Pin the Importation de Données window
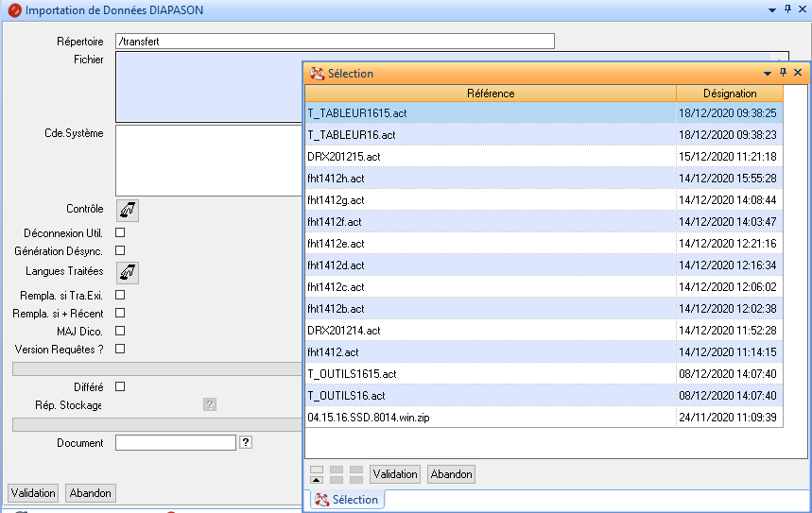 pos(787,9)
